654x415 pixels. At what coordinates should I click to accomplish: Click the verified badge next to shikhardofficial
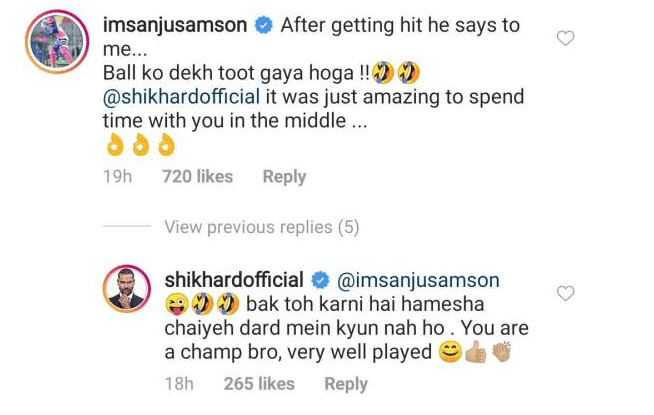pos(320,280)
